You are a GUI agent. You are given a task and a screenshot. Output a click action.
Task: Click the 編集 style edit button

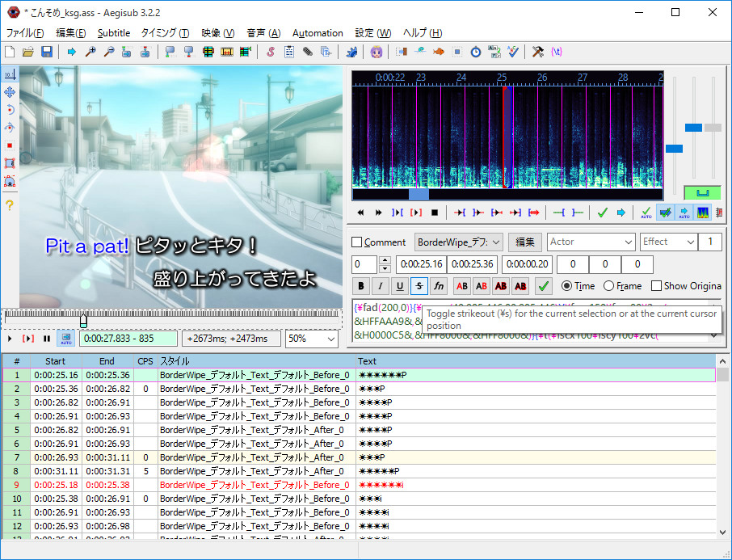[x=524, y=242]
